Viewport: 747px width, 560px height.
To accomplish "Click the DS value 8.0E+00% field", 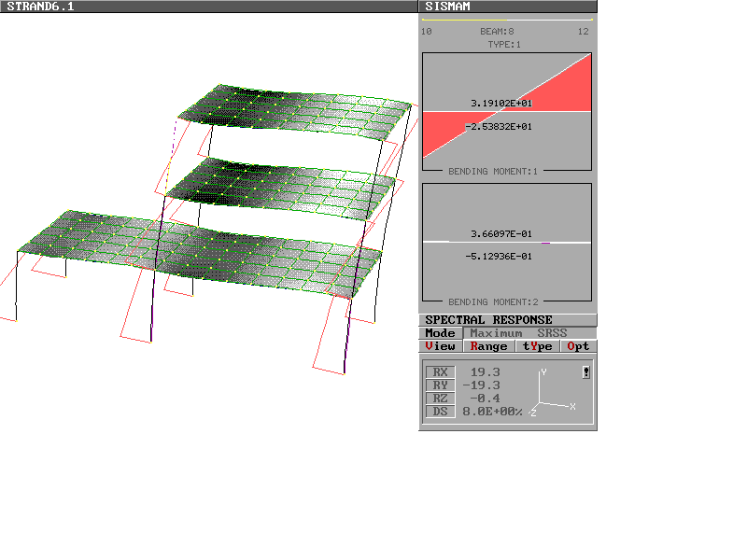I will [492, 412].
